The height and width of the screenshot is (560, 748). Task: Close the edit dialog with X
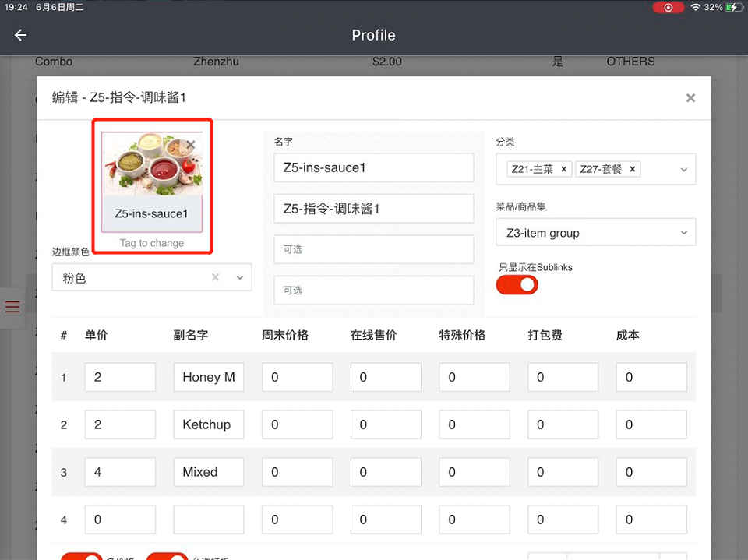coord(690,98)
